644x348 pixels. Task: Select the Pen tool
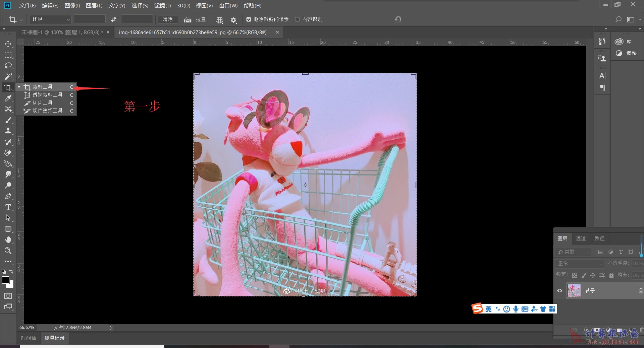tap(8, 196)
